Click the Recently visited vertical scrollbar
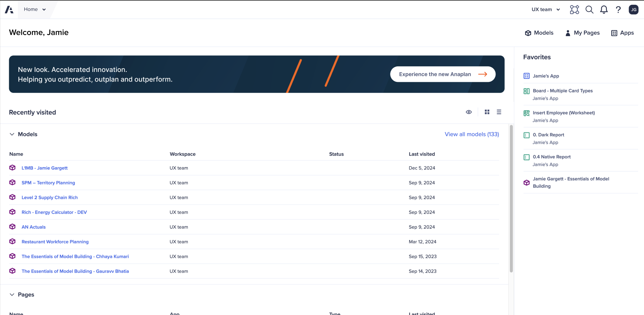The width and height of the screenshot is (644, 315). click(x=511, y=199)
